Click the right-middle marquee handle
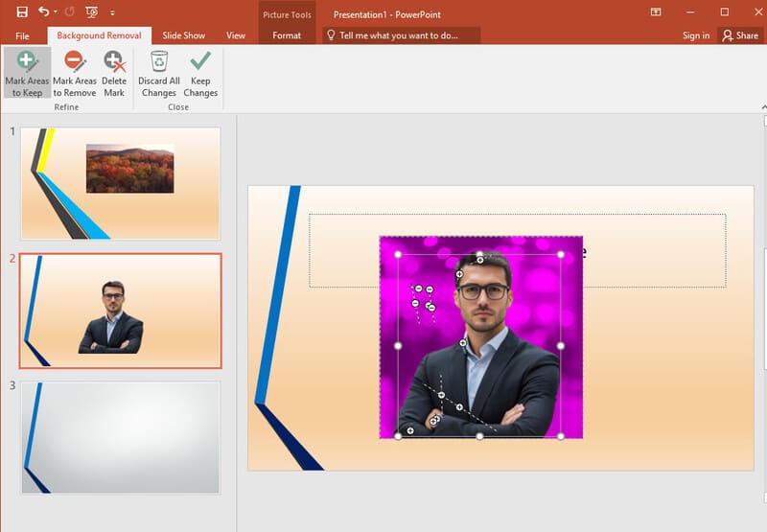This screenshot has height=532, width=767. (x=561, y=346)
